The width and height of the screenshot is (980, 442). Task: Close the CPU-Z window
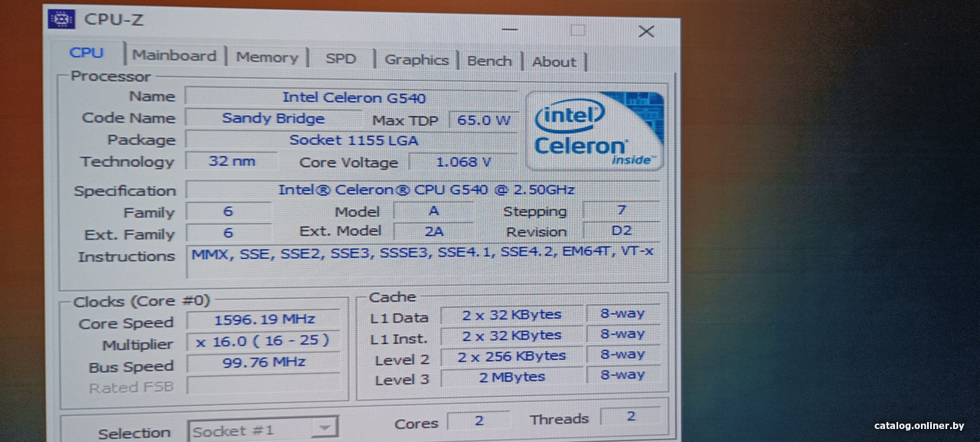(x=646, y=31)
